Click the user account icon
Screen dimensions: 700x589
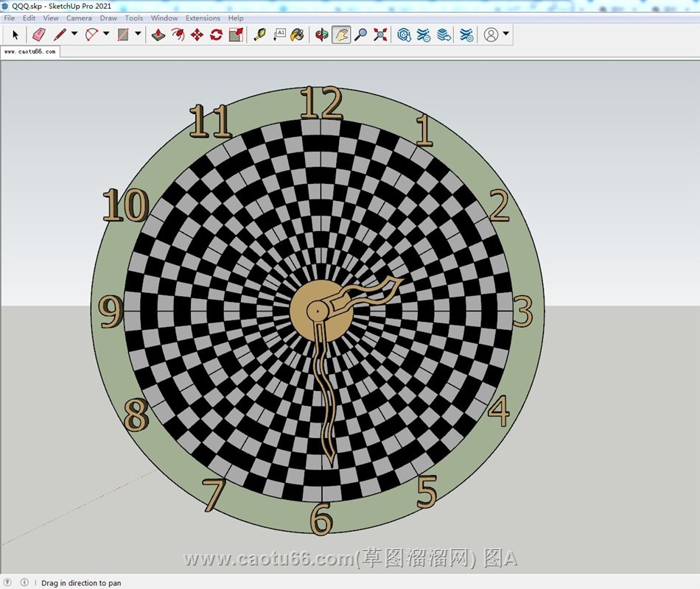491,35
